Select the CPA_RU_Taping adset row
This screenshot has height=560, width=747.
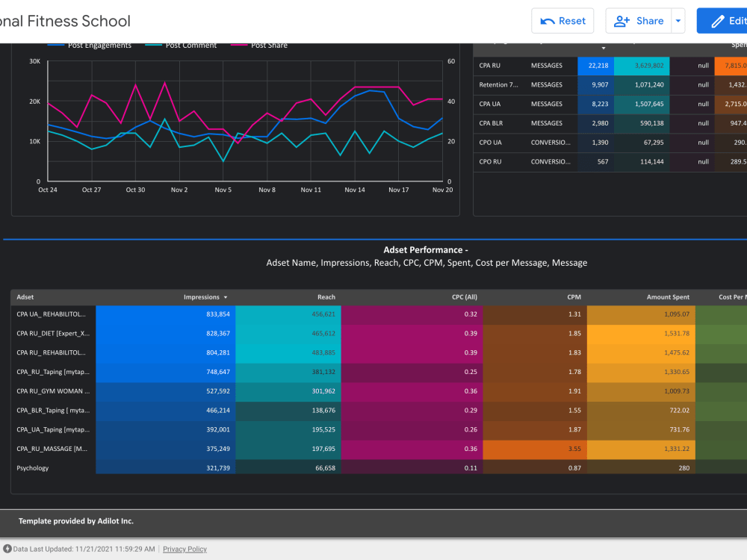pos(379,372)
